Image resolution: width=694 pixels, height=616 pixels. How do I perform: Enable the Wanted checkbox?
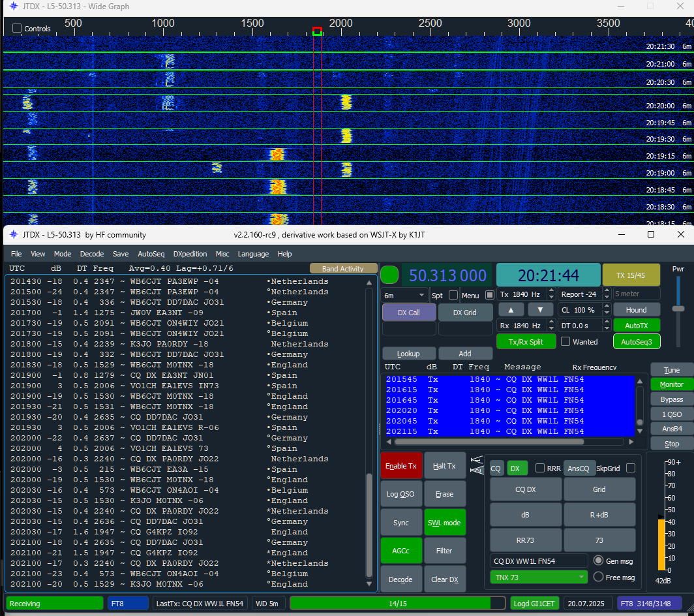[566, 341]
